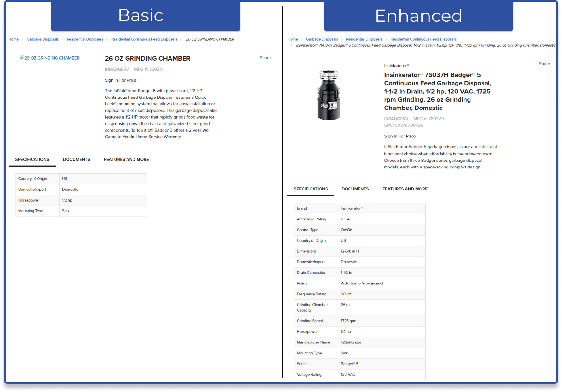Click 'Grinding Chamber Capacity' row label

tap(312, 307)
